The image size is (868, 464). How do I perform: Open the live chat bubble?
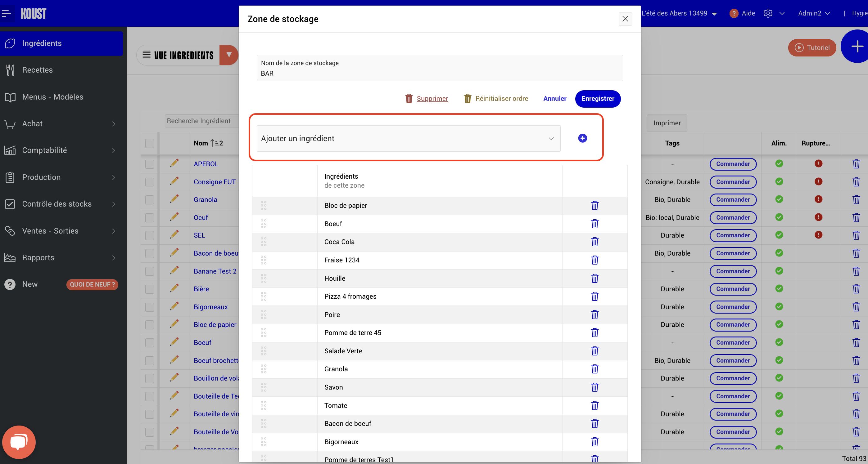click(x=19, y=442)
